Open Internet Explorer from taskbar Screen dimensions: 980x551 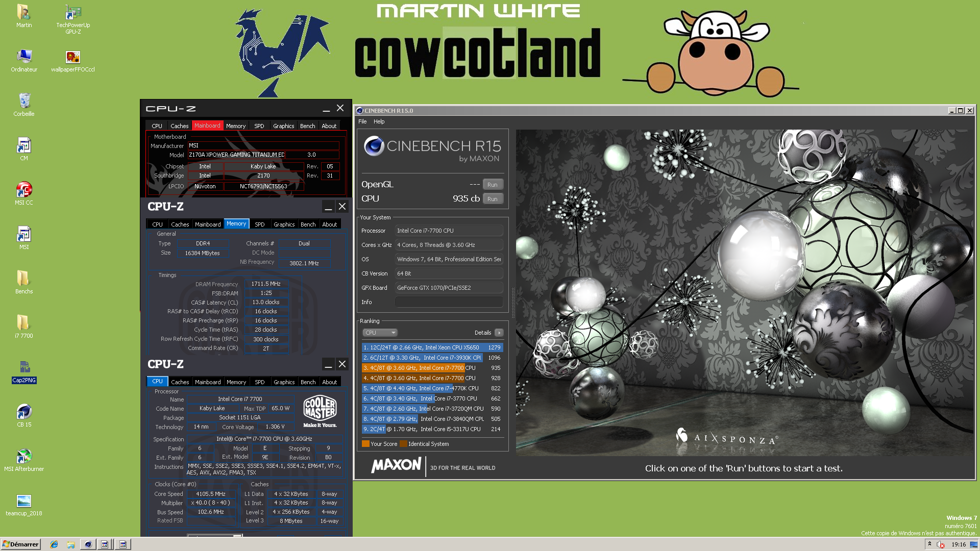click(54, 544)
